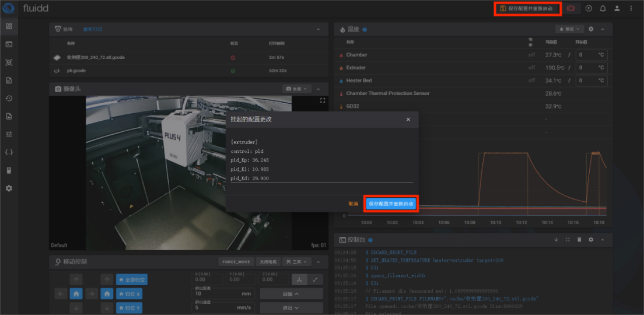Screen dimensions: 644x315
Task: Enter camera fullscreen mode
Action: (x=322, y=100)
